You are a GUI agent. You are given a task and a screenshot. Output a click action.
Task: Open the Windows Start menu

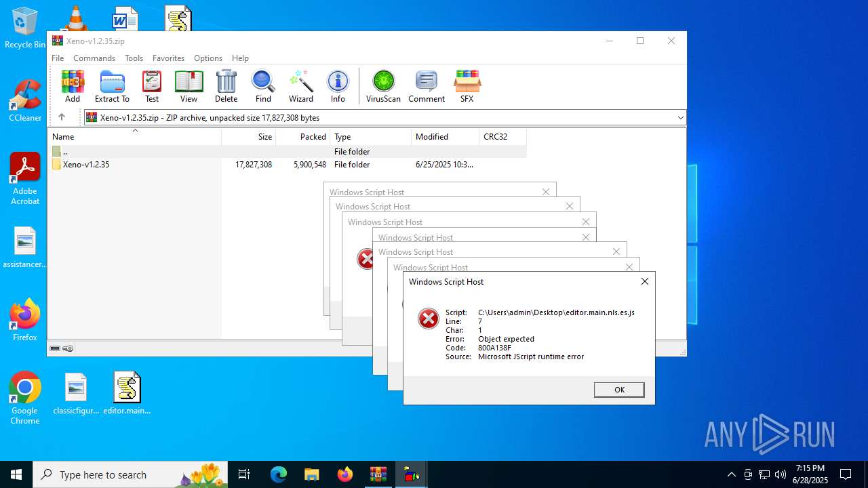[16, 474]
